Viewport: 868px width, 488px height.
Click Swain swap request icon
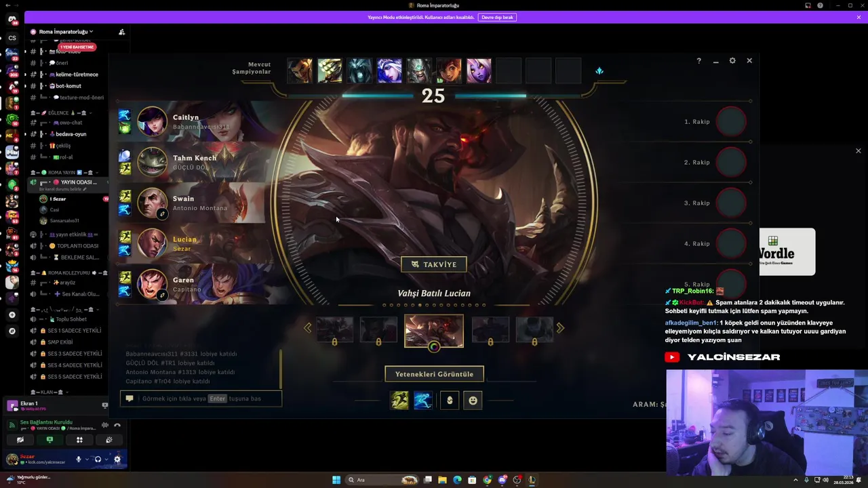point(162,214)
